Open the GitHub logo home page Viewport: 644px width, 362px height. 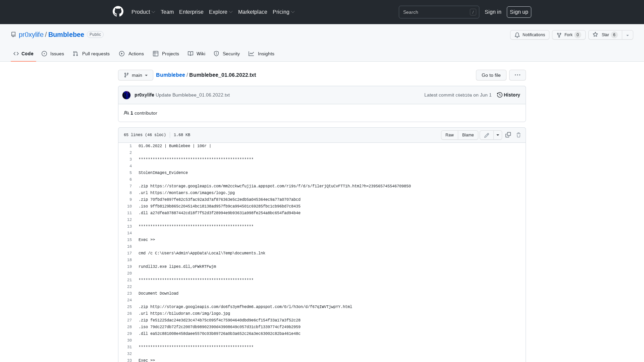point(118,12)
